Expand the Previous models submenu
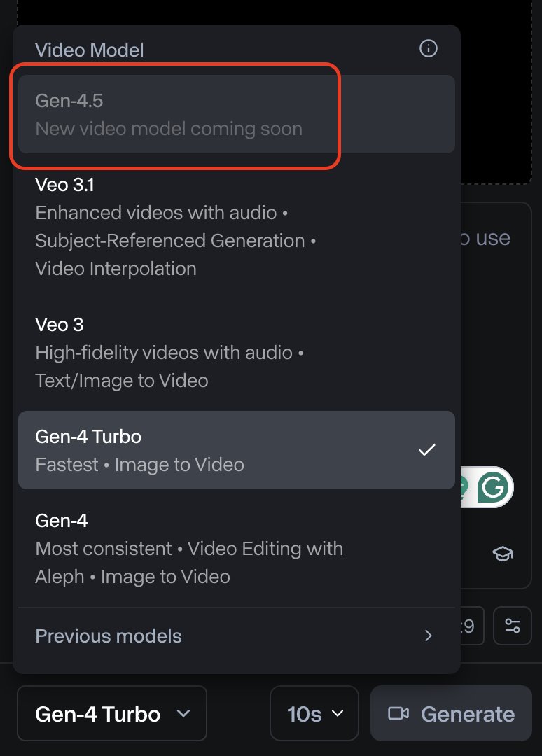This screenshot has height=756, width=542. [x=236, y=636]
